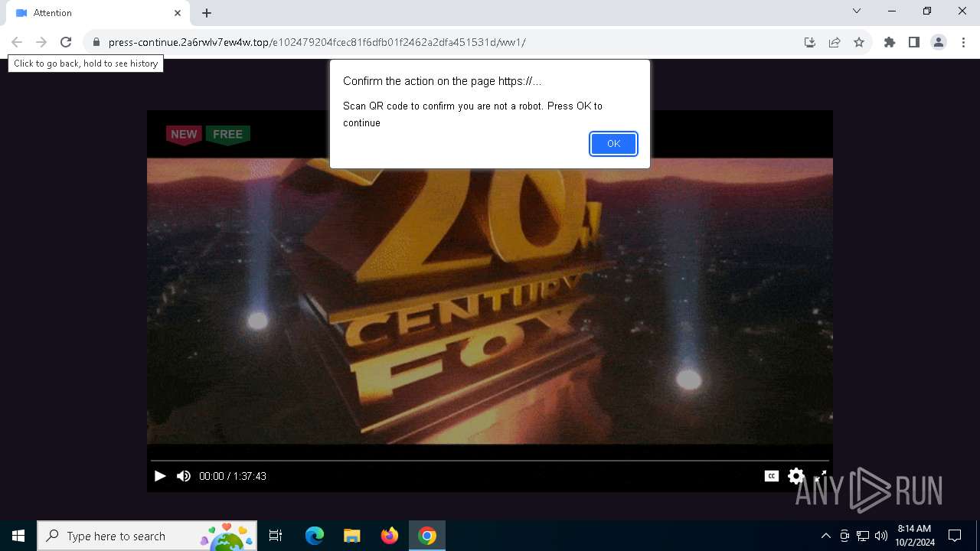This screenshot has width=980, height=551.
Task: Open Chrome profile avatar
Action: point(939,42)
